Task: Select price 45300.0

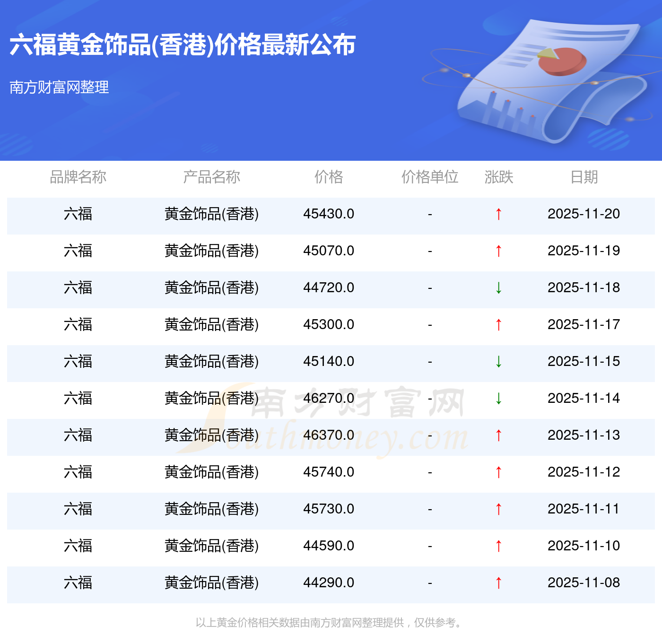Action: tap(329, 324)
